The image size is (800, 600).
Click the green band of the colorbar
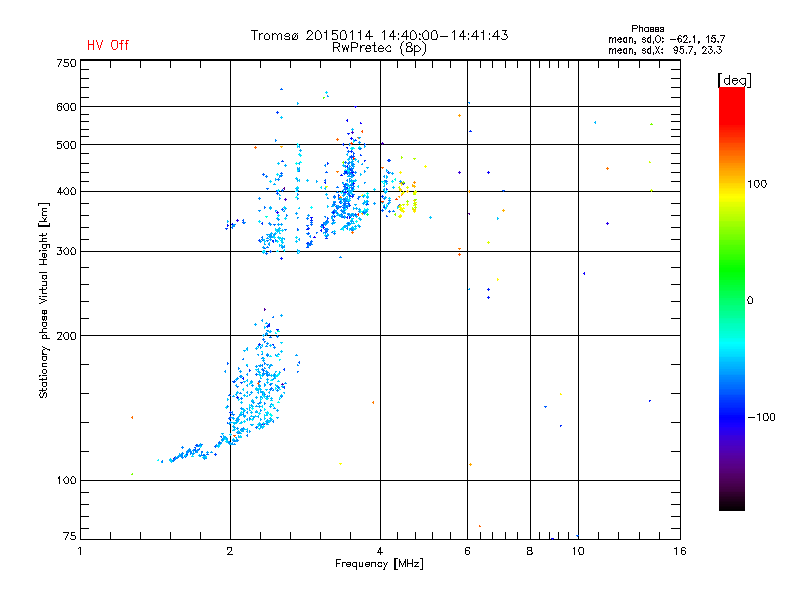[x=732, y=270]
